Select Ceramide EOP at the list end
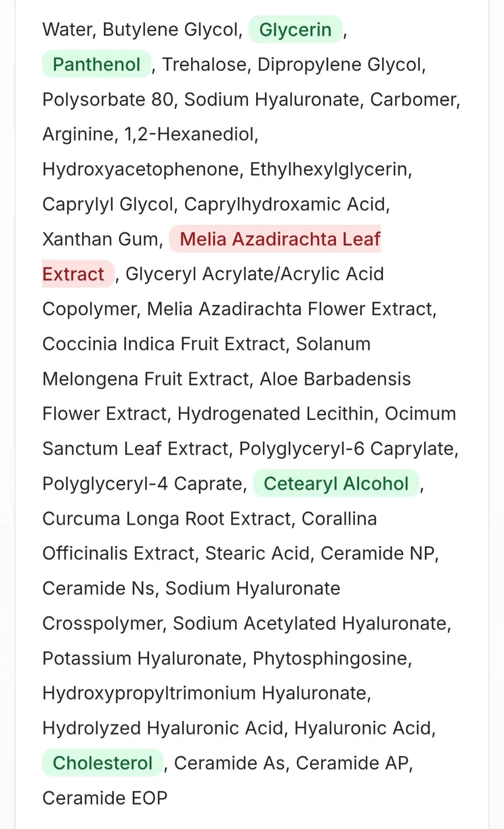This screenshot has width=504, height=829. click(105, 798)
